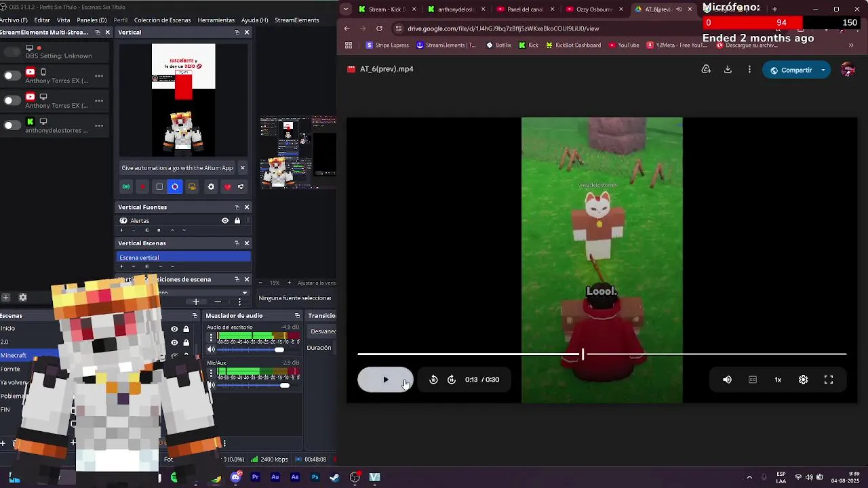Open Drive more actions menu

click(749, 69)
